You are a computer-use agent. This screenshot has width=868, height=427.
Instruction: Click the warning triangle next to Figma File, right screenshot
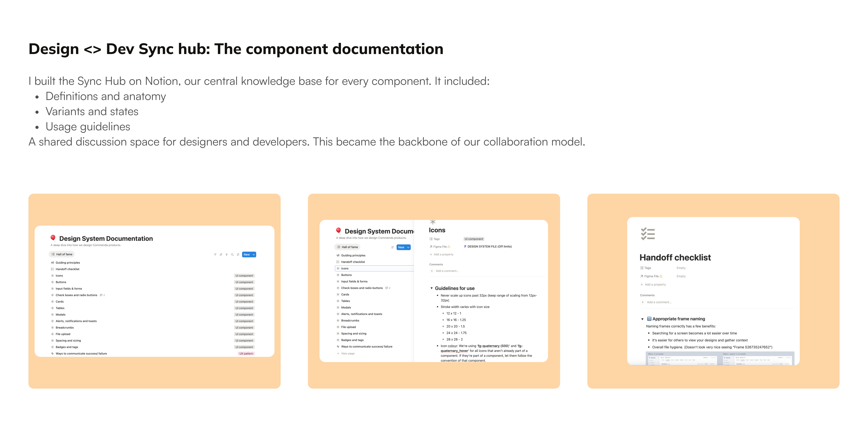point(661,276)
